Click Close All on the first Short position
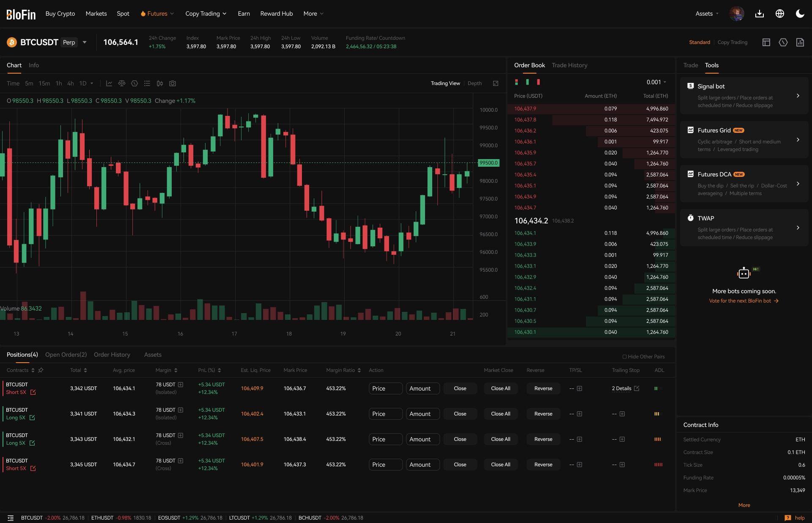This screenshot has height=523, width=812. (500, 388)
